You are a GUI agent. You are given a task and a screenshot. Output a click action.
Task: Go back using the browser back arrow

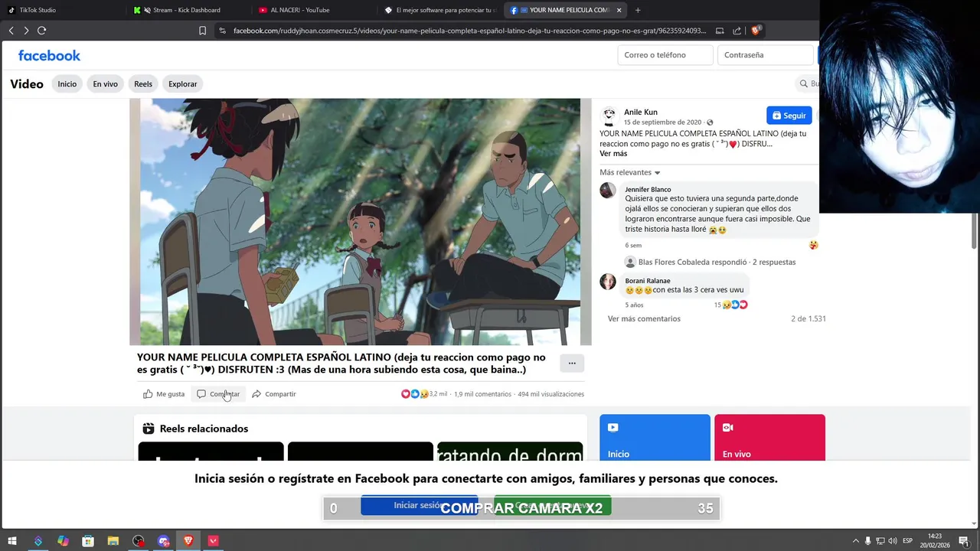tap(11, 31)
